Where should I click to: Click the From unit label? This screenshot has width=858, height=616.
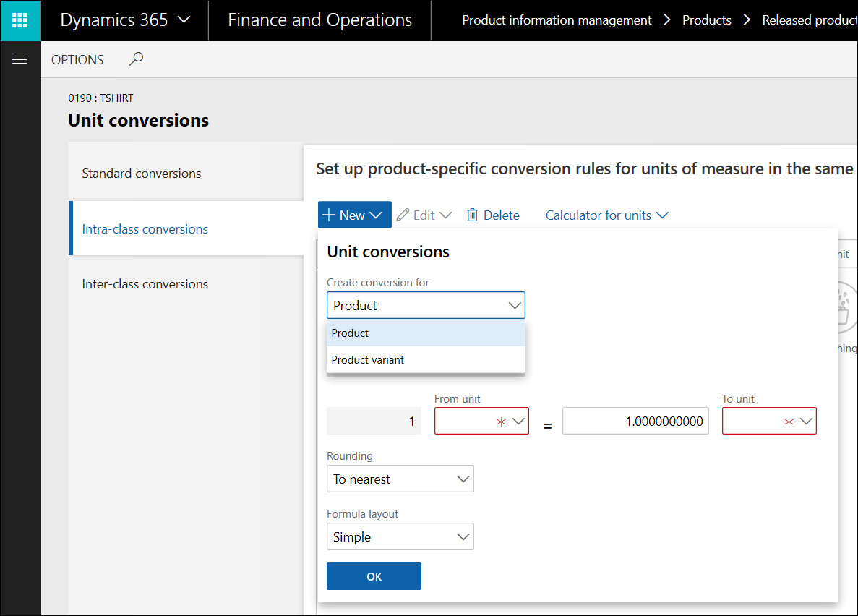coord(458,398)
